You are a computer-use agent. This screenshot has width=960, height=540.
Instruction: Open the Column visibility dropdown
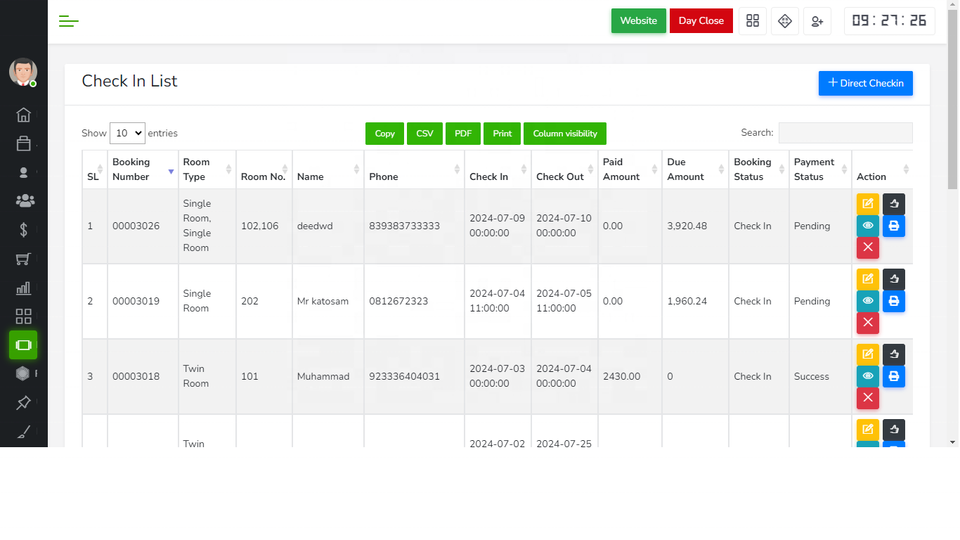tap(564, 134)
